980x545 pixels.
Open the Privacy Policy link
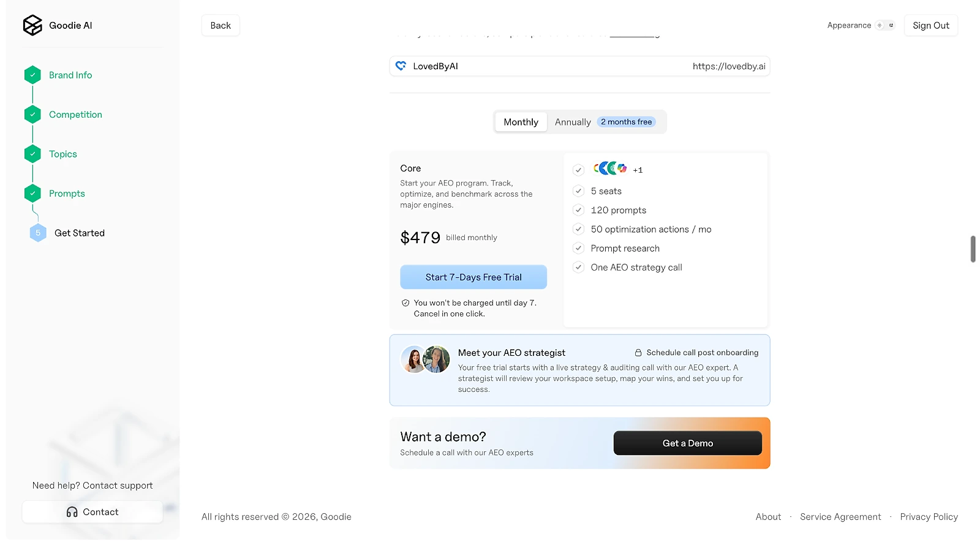pyautogui.click(x=929, y=517)
